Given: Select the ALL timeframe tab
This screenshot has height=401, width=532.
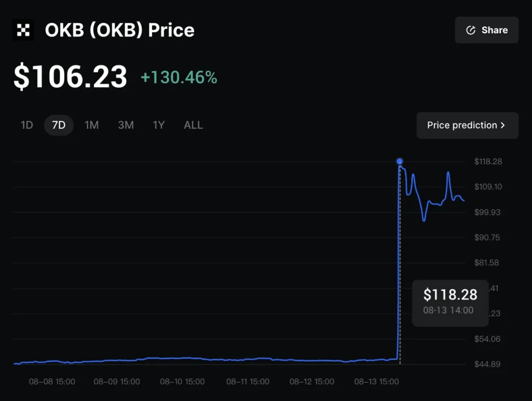Looking at the screenshot, I should click(193, 125).
